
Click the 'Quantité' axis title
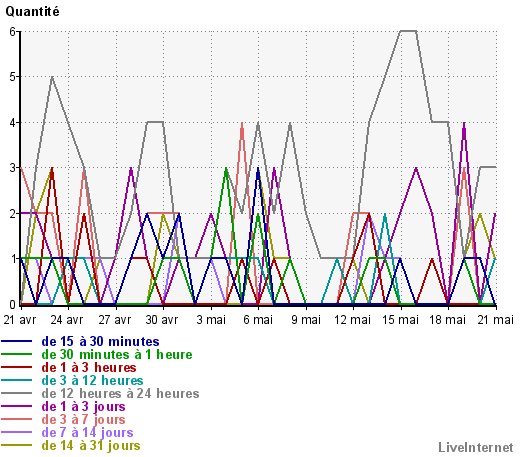32,12
